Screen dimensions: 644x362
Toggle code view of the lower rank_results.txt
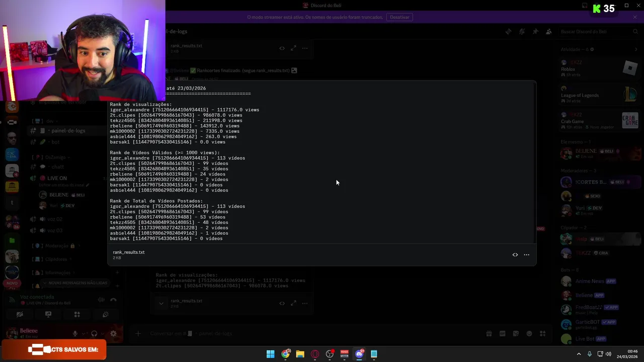282,303
